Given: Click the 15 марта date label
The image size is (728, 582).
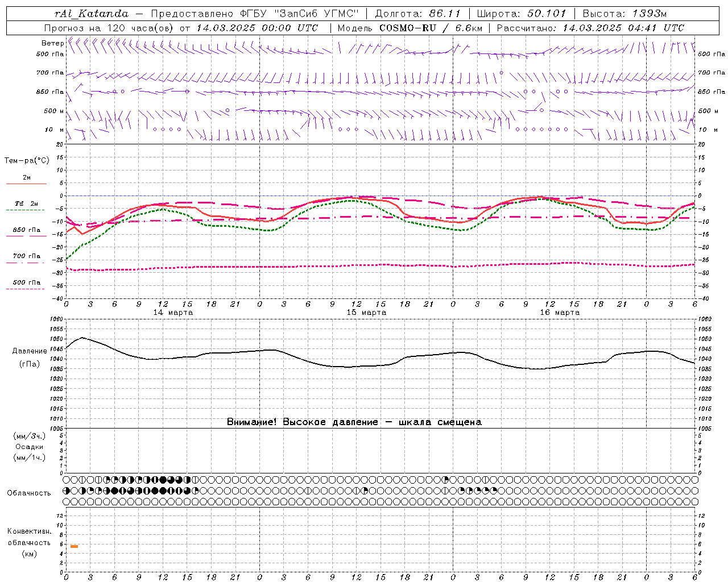Looking at the screenshot, I should pyautogui.click(x=366, y=313).
